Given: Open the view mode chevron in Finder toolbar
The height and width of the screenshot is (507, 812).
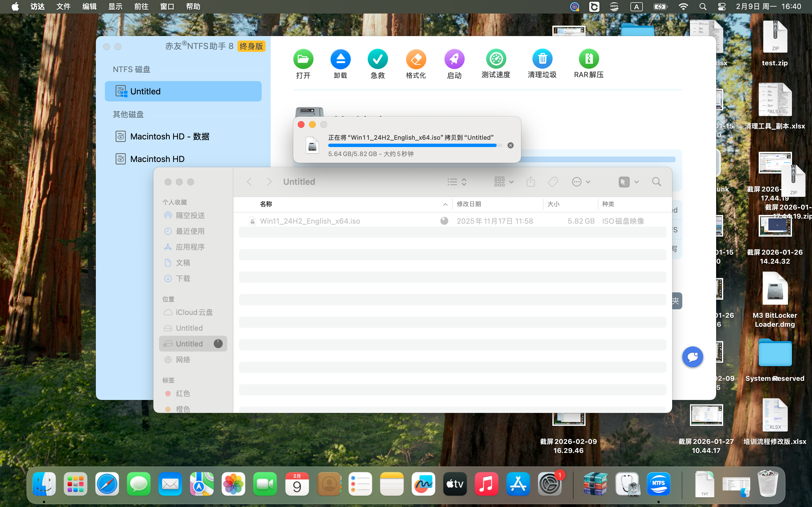Looking at the screenshot, I should (464, 181).
